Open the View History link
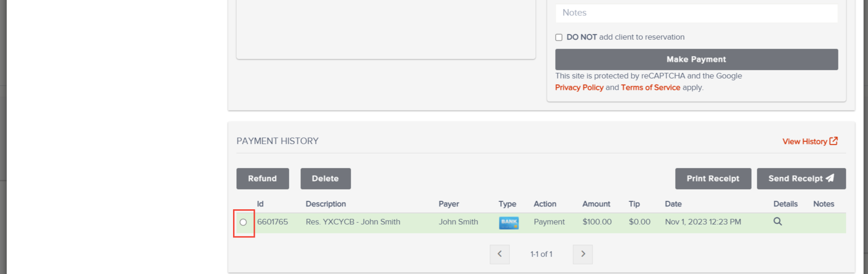The image size is (868, 274). coord(805,141)
